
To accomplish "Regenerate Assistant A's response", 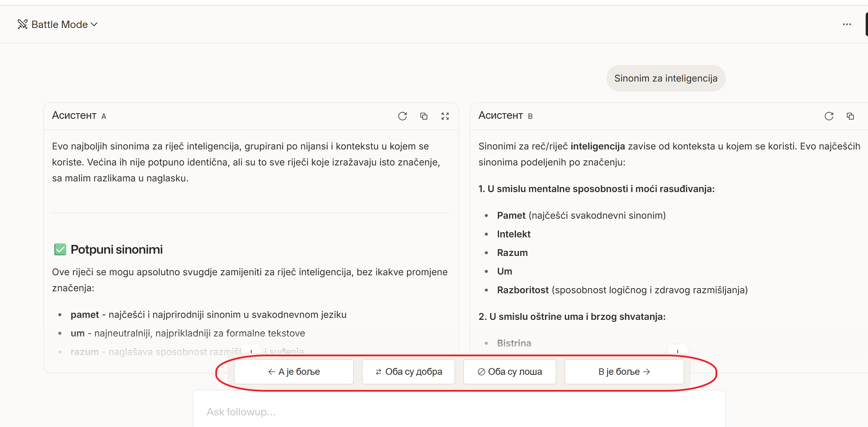I will [x=402, y=116].
